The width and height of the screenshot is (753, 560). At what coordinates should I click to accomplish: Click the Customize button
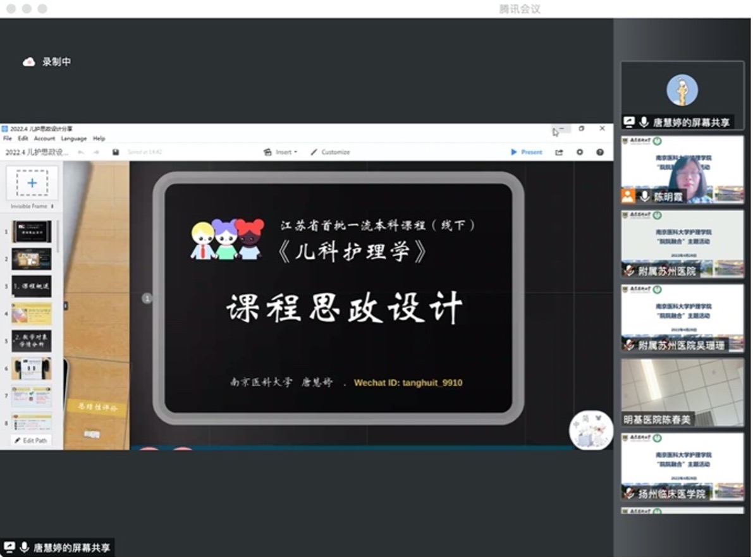click(330, 152)
